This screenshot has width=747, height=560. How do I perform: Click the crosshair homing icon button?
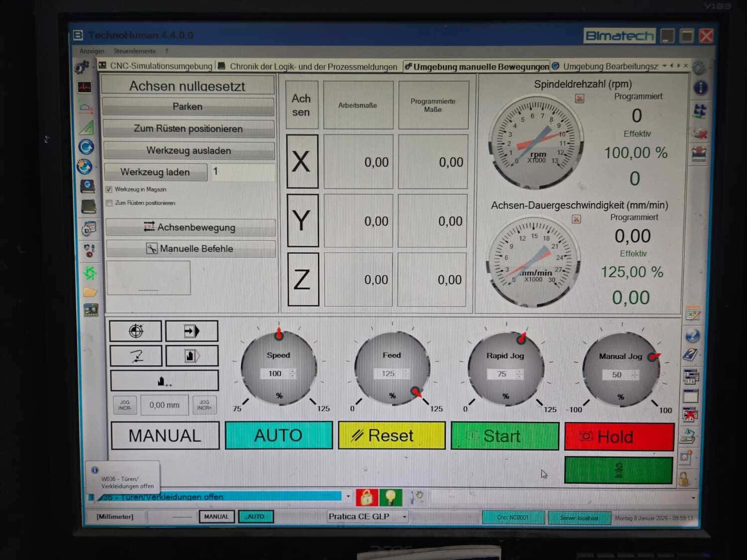tap(135, 331)
